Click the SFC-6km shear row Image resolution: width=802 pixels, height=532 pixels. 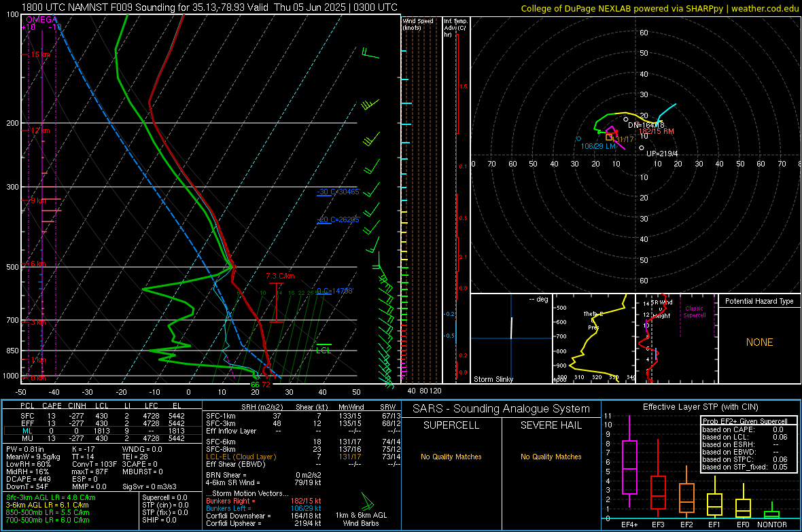coord(303,442)
